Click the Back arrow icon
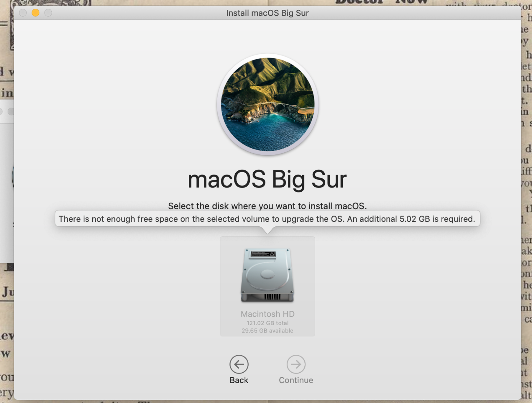Screen dimensions: 532x403 239,364
